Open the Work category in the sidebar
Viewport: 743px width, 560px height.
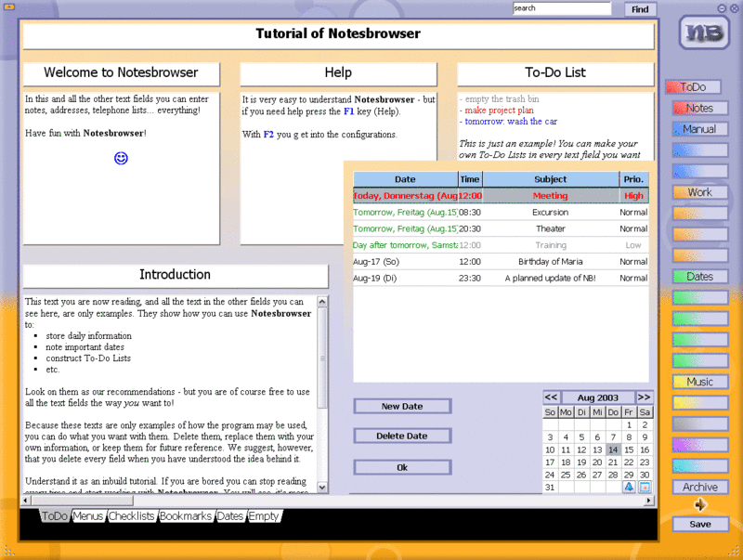(x=700, y=192)
